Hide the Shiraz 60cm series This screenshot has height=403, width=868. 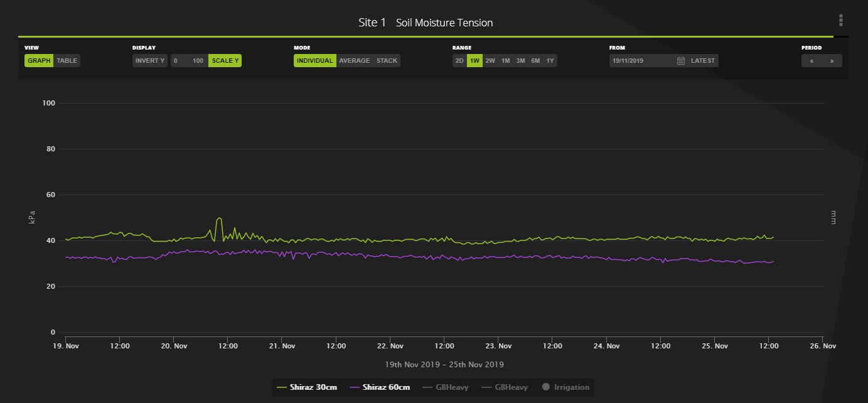(380, 387)
